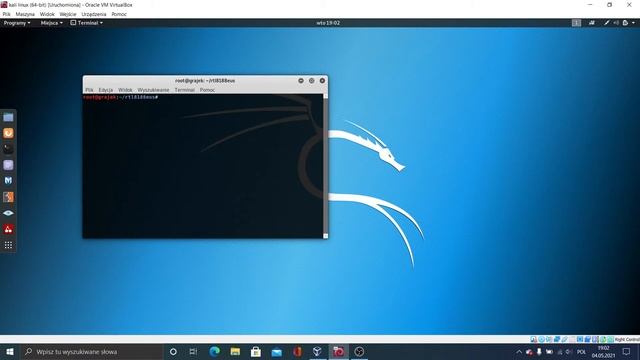Switch workspace indicator in Kali top bar
The height and width of the screenshot is (360, 640).
(x=576, y=23)
